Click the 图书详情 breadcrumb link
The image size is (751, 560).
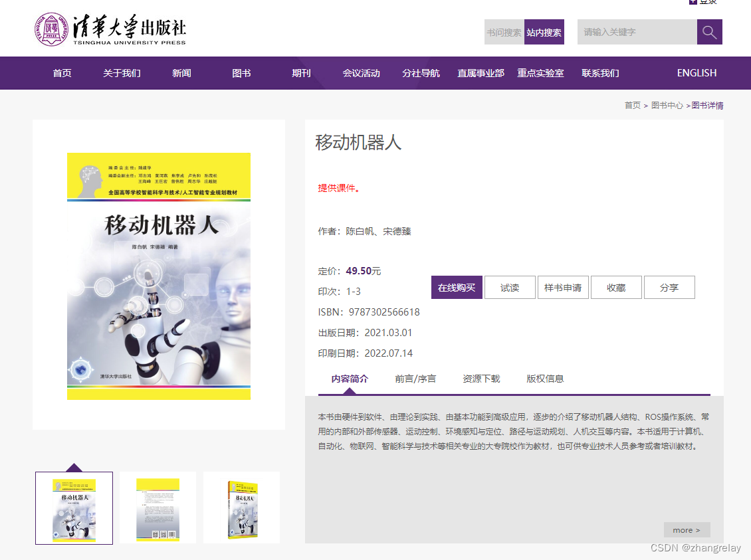pos(707,106)
